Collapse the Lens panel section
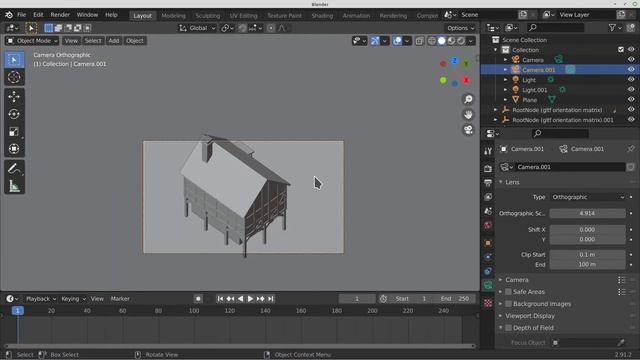Screen dimensions: 640x360 (512, 182)
